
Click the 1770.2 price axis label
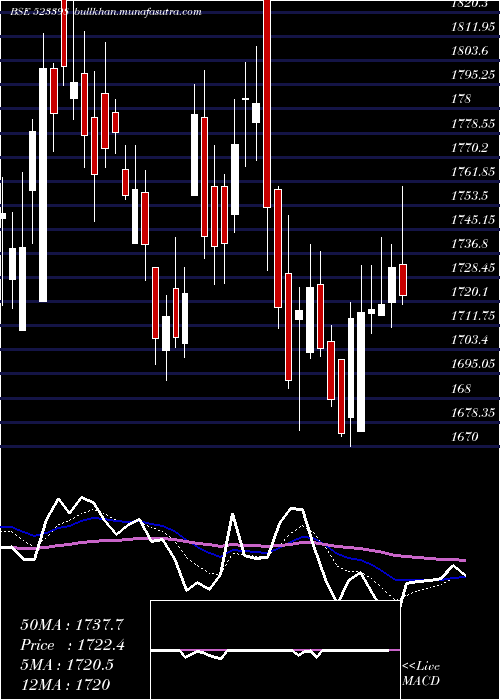pos(469,148)
